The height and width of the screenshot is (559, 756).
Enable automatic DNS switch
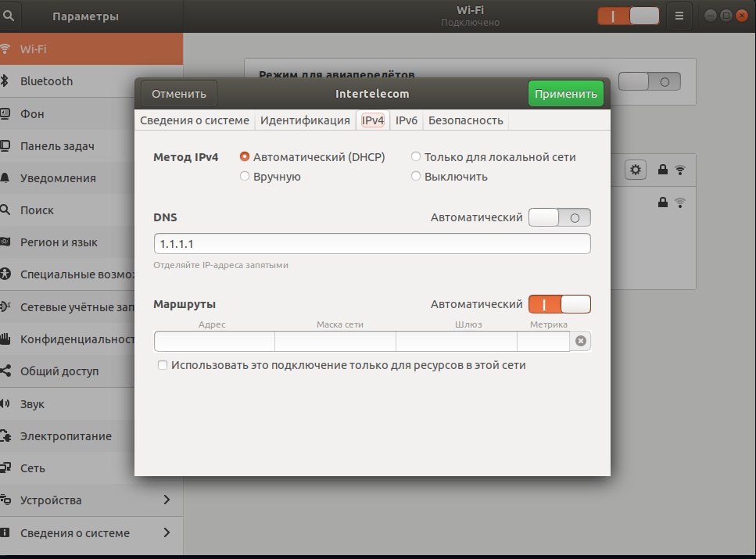click(559, 217)
